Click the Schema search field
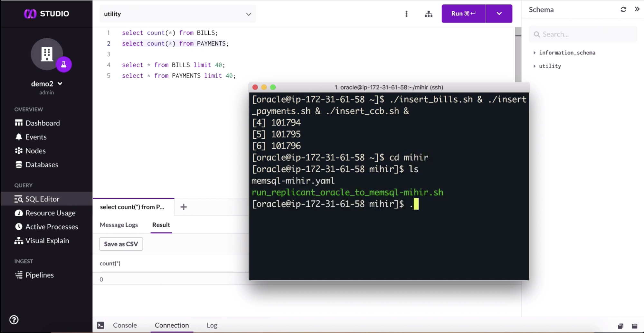This screenshot has height=333, width=644. 583,34
